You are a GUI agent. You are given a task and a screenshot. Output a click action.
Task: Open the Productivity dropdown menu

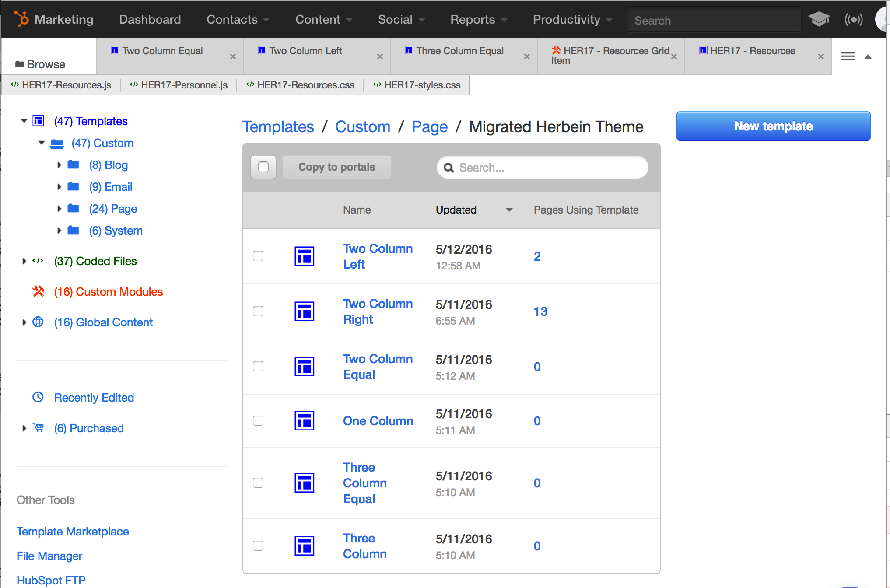(573, 20)
